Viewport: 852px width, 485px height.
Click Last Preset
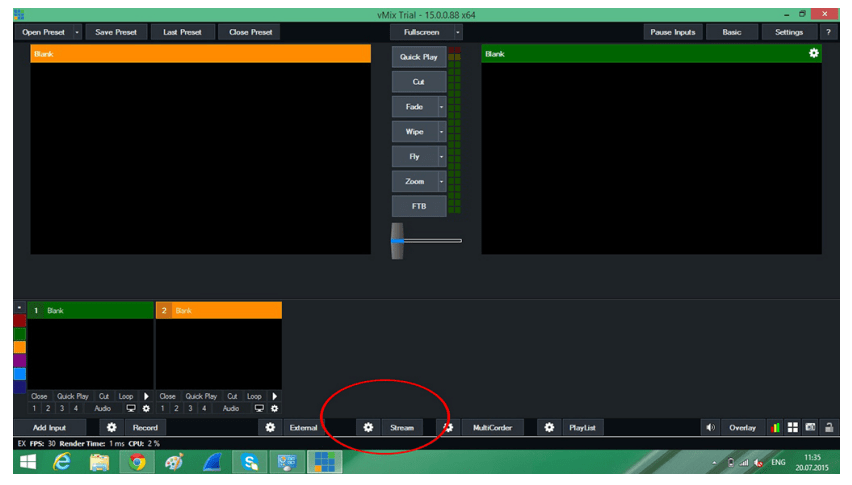click(183, 32)
